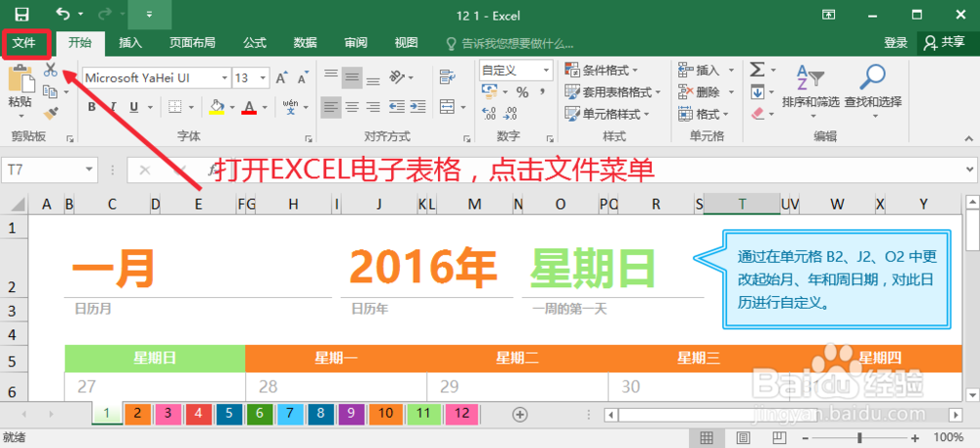Viewport: 980px width, 448px height.
Task: Increase indent
Action: pos(417,107)
